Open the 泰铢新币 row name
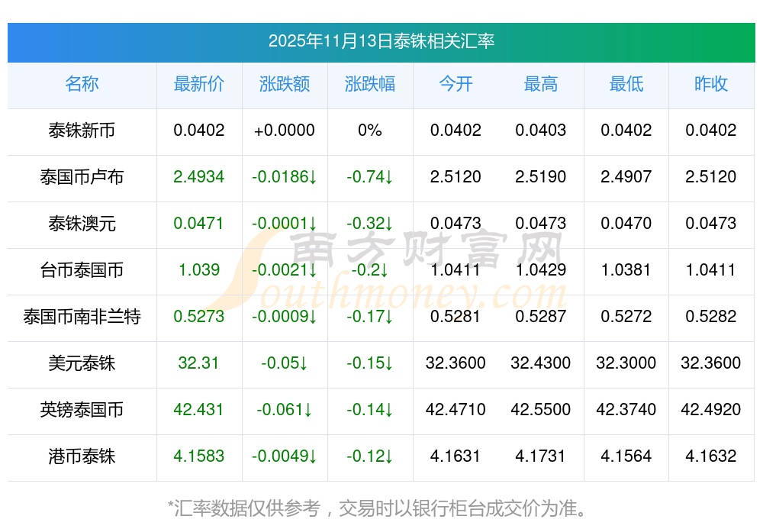The width and height of the screenshot is (763, 532). pyautogui.click(x=82, y=131)
